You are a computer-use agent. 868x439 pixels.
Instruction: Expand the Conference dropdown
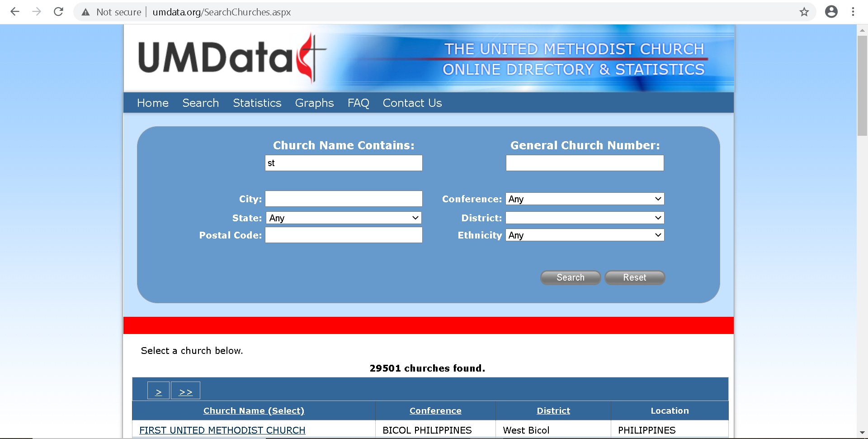585,199
